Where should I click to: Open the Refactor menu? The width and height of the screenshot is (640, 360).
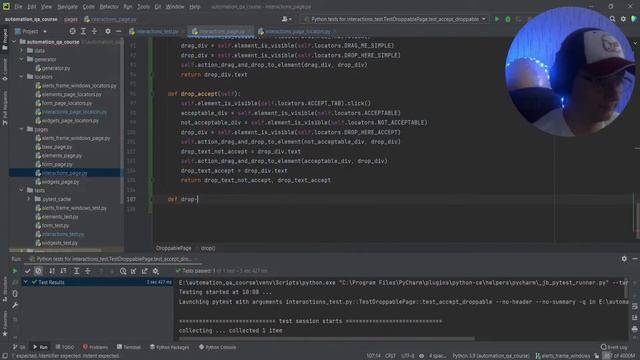pos(109,7)
